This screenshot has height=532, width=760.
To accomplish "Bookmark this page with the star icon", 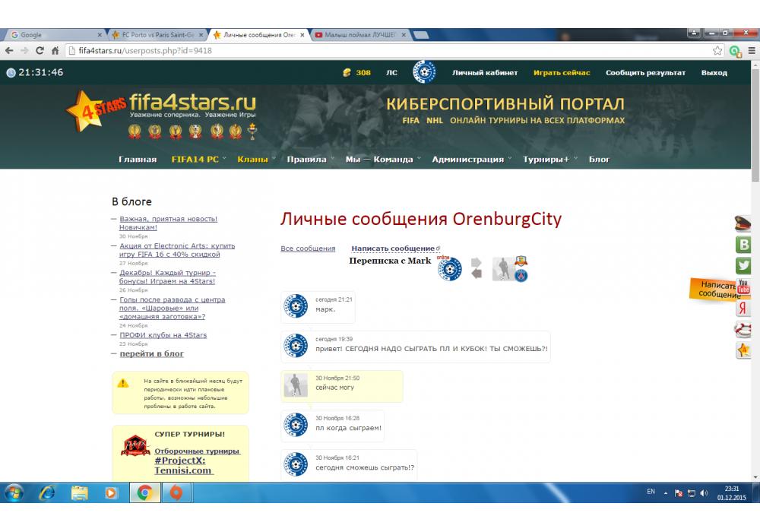I will click(x=717, y=50).
